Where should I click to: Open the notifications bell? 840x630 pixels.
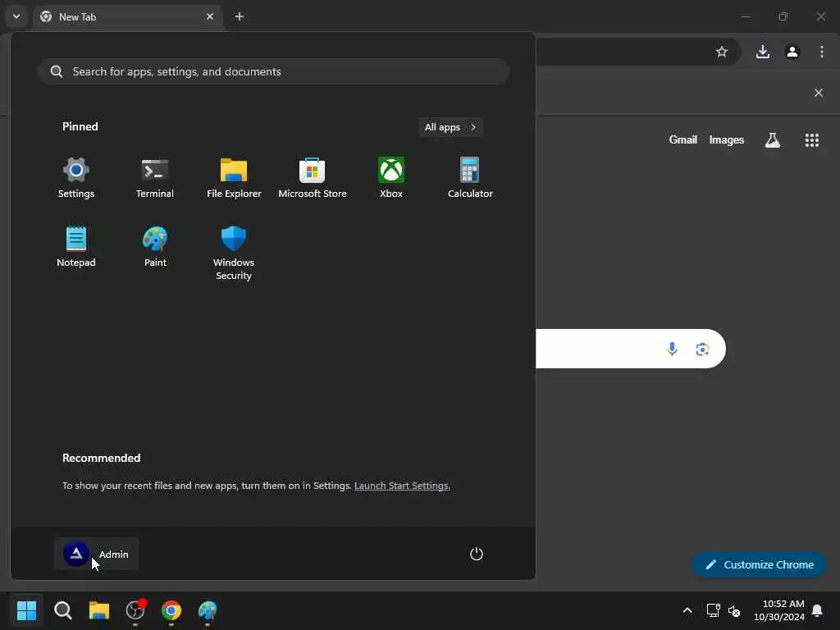pos(818,610)
